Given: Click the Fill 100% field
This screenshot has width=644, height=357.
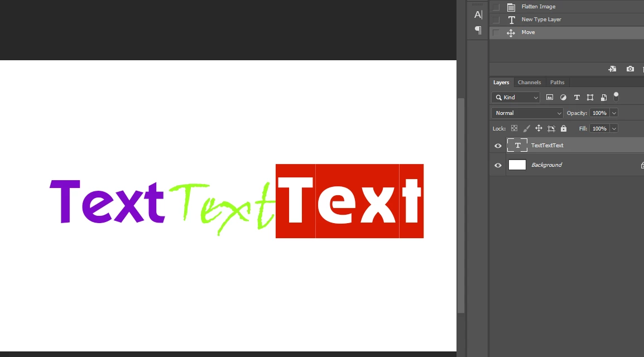Looking at the screenshot, I should pyautogui.click(x=599, y=128).
